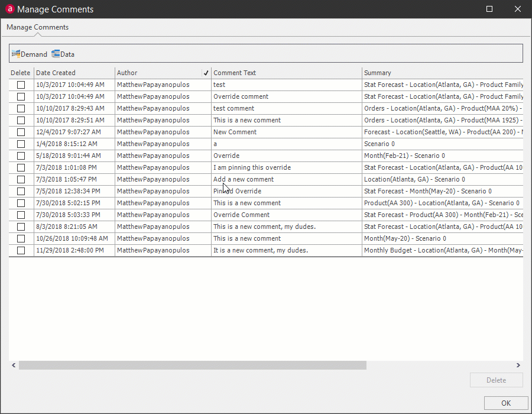Select the 'This is a new comment, my dudes.' text
This screenshot has height=414, width=532.
[x=264, y=227]
